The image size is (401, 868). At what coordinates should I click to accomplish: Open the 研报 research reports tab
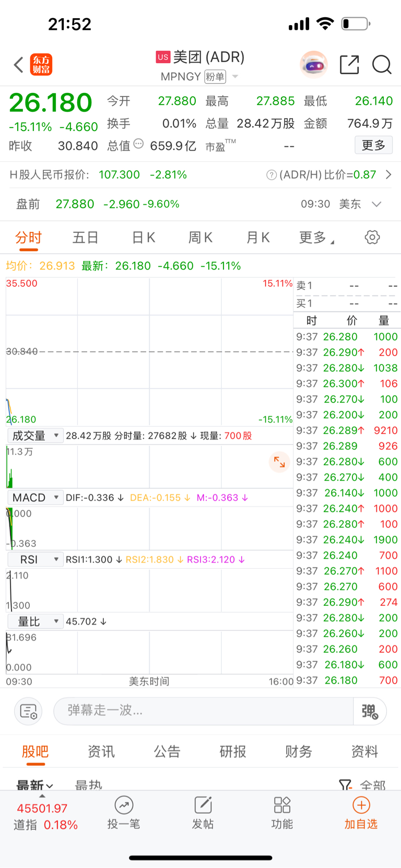[x=233, y=752]
